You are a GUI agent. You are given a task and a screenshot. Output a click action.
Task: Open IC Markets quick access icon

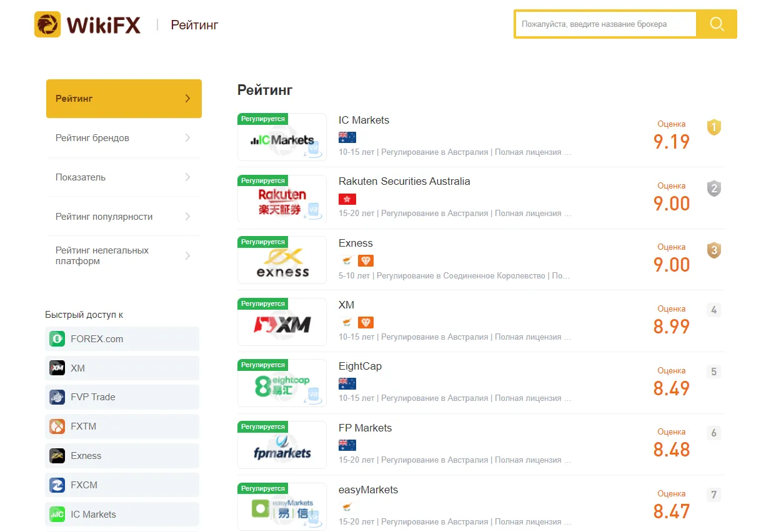click(57, 515)
